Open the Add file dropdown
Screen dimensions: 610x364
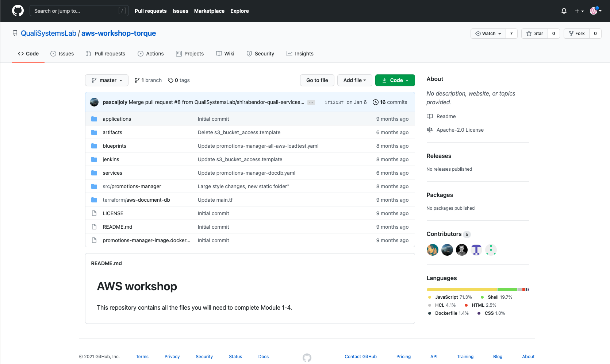click(x=354, y=80)
